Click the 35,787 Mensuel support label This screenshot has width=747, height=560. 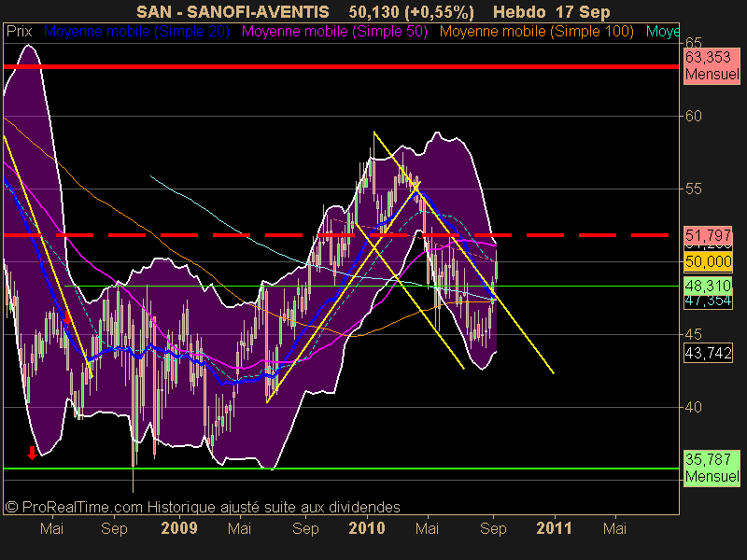click(712, 469)
